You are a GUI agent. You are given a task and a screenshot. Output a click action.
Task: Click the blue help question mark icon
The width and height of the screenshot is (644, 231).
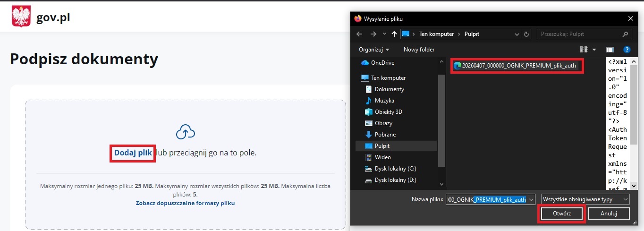pyautogui.click(x=627, y=50)
